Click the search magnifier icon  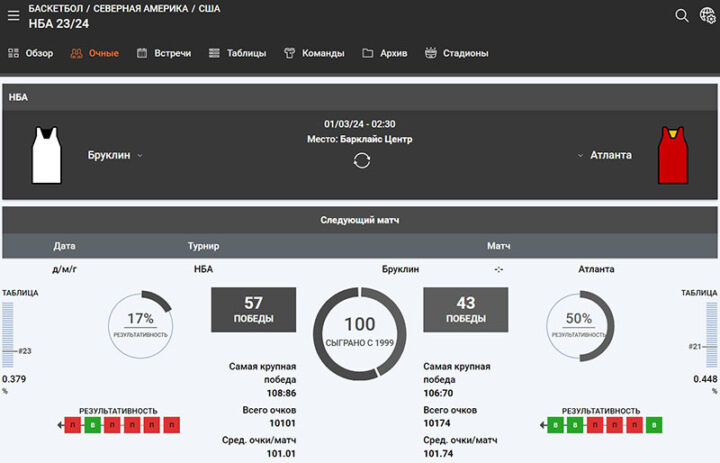(x=682, y=15)
